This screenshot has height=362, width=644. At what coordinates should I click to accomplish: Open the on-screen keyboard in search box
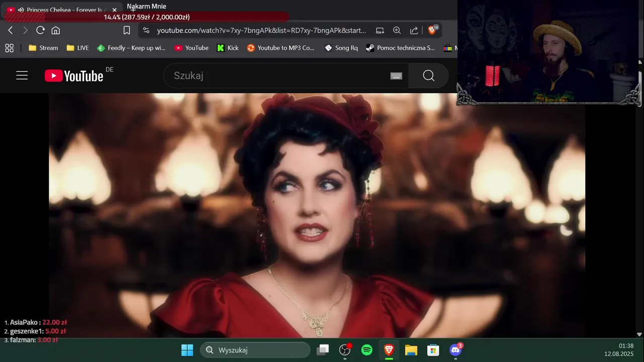click(x=396, y=76)
